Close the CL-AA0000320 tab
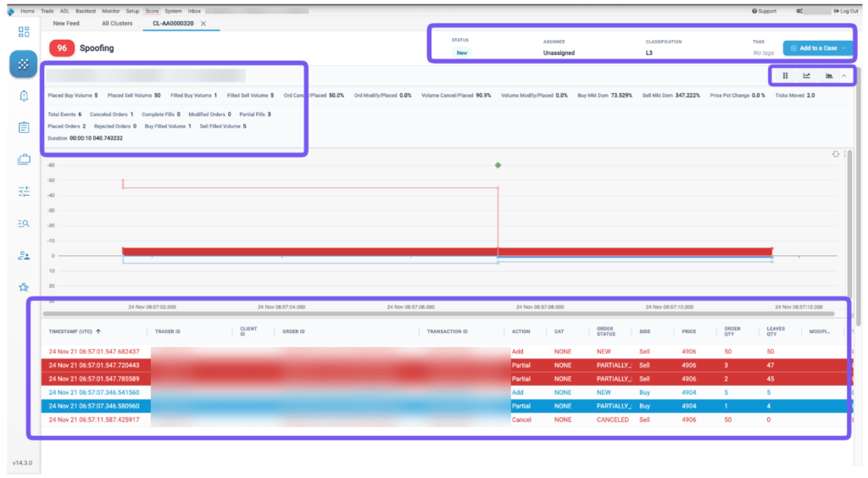 (x=203, y=24)
